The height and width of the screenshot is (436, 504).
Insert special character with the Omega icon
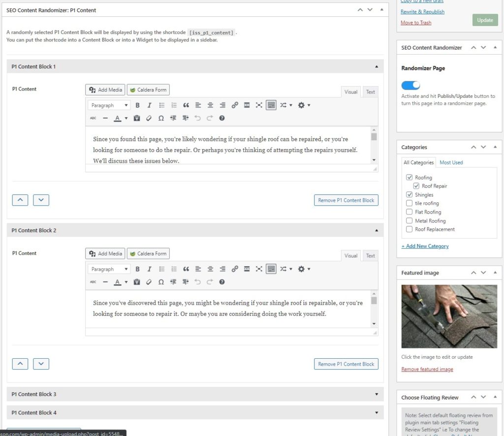pyautogui.click(x=161, y=118)
